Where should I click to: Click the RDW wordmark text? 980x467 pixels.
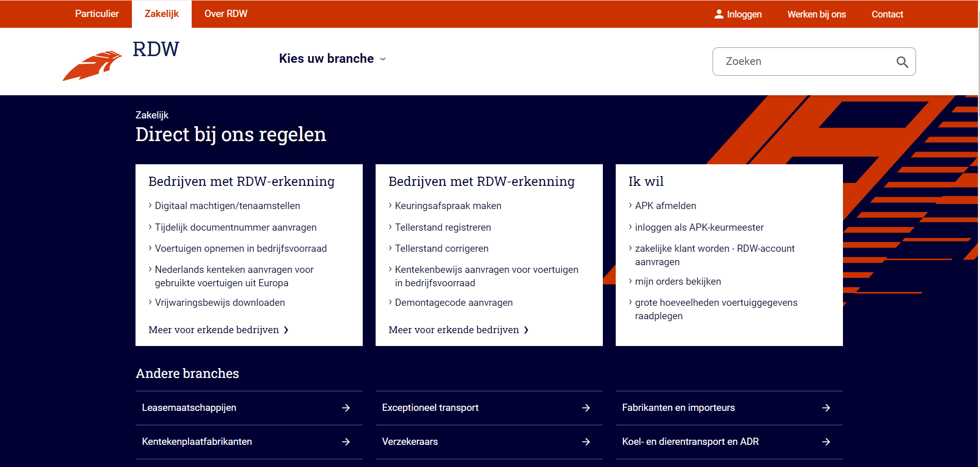[156, 49]
